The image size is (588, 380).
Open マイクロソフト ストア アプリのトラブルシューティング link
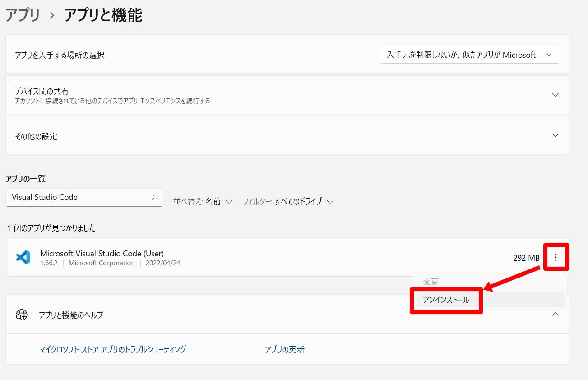(x=113, y=349)
